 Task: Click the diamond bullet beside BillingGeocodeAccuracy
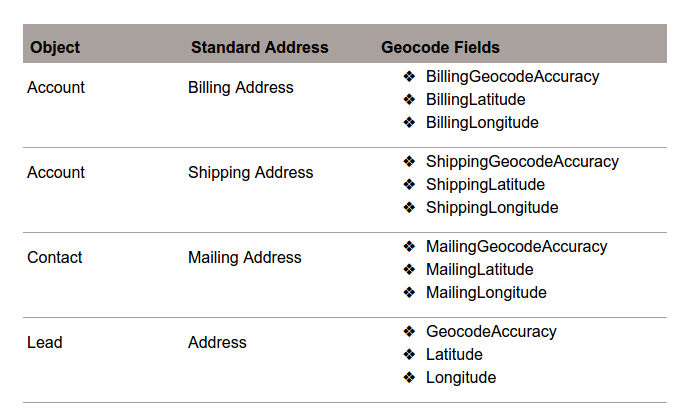pos(409,76)
